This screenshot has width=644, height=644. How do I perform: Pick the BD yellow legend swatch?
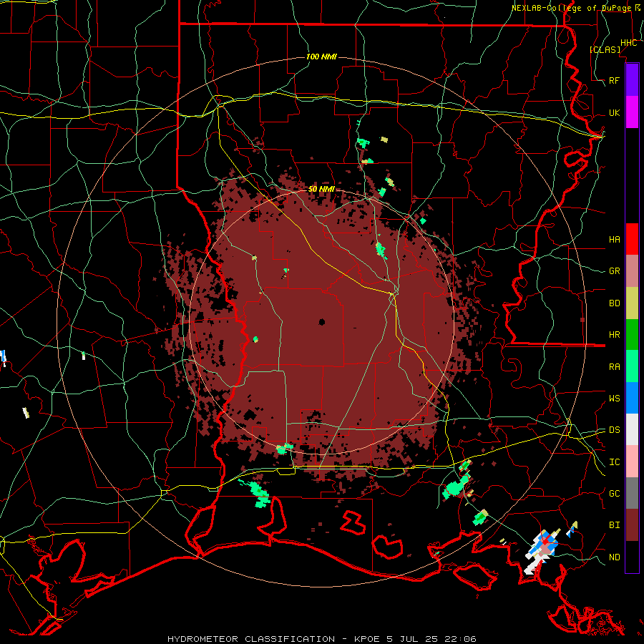point(632,303)
